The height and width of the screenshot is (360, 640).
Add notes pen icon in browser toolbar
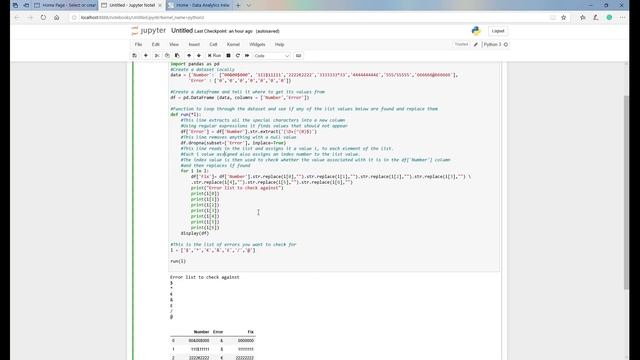(x=596, y=18)
